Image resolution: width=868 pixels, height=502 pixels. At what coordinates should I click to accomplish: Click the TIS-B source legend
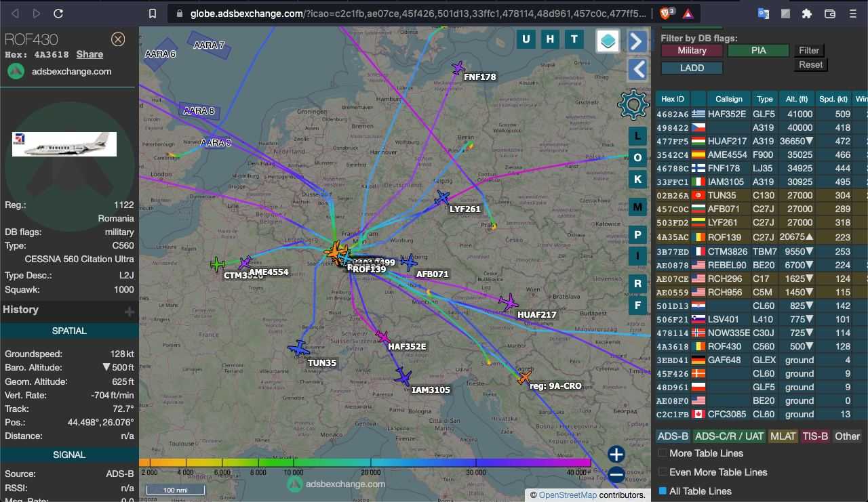pos(815,436)
